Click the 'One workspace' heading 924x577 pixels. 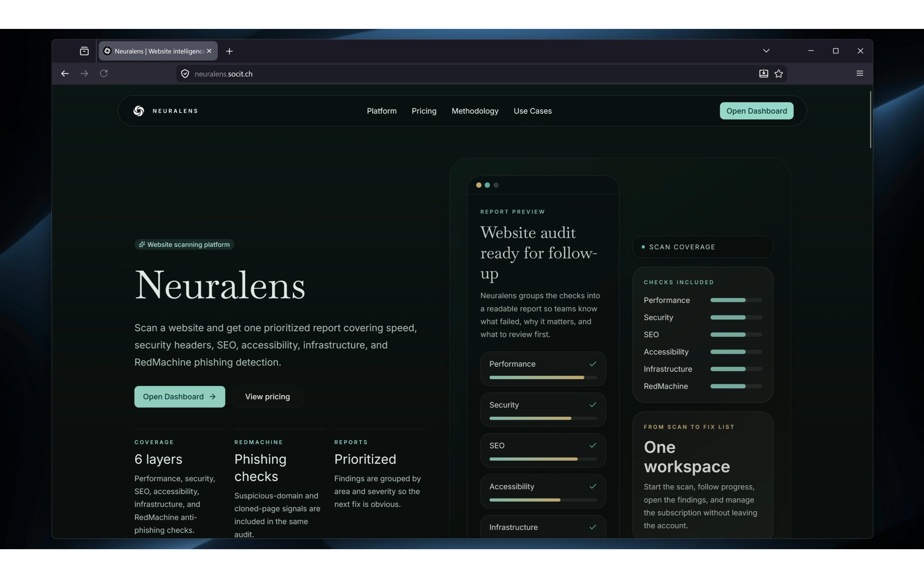[x=687, y=457]
